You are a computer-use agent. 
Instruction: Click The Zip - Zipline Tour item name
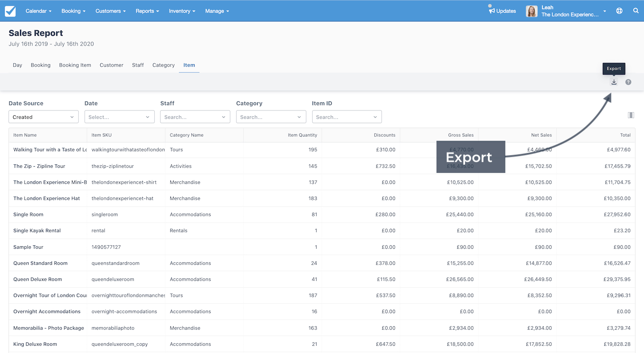pyautogui.click(x=39, y=166)
